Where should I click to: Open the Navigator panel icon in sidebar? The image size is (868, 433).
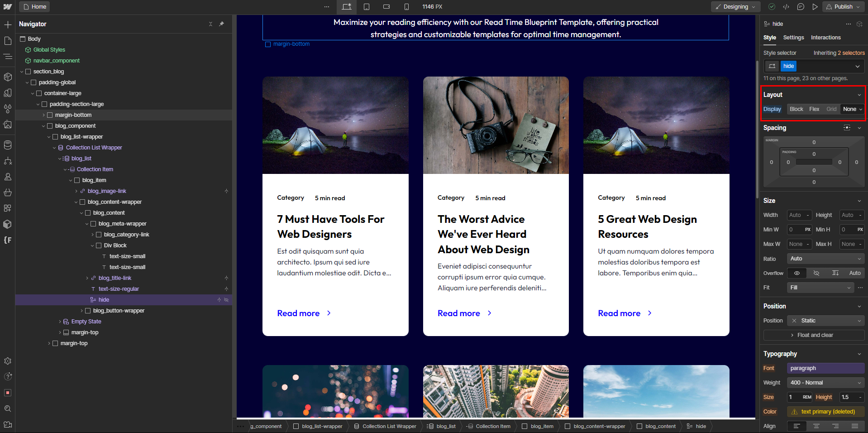tap(8, 57)
